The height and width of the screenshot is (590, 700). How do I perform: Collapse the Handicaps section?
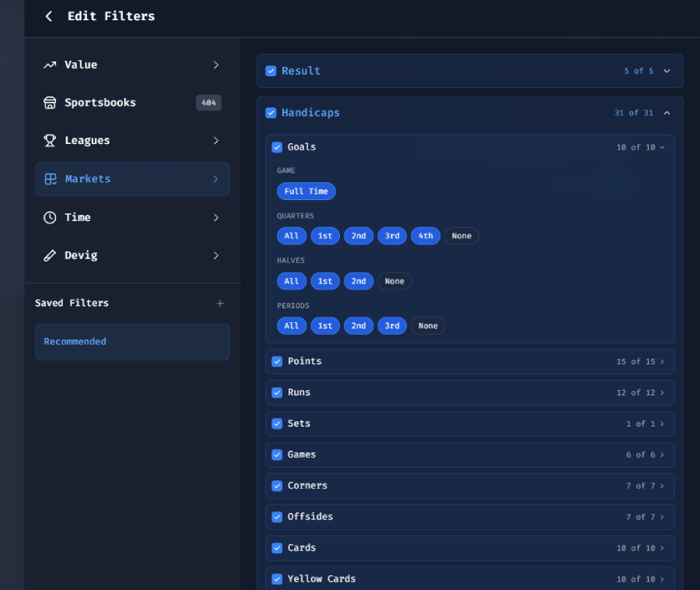click(667, 112)
